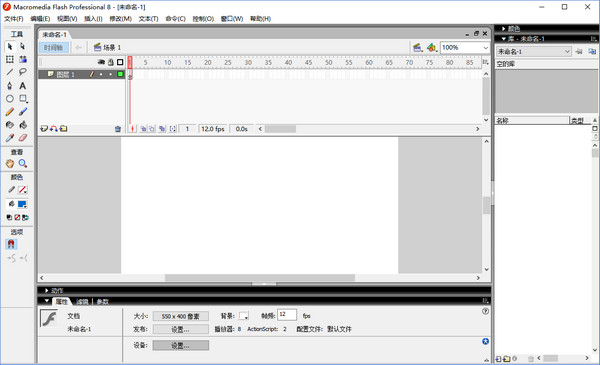Select the Brush tool

(x=23, y=112)
